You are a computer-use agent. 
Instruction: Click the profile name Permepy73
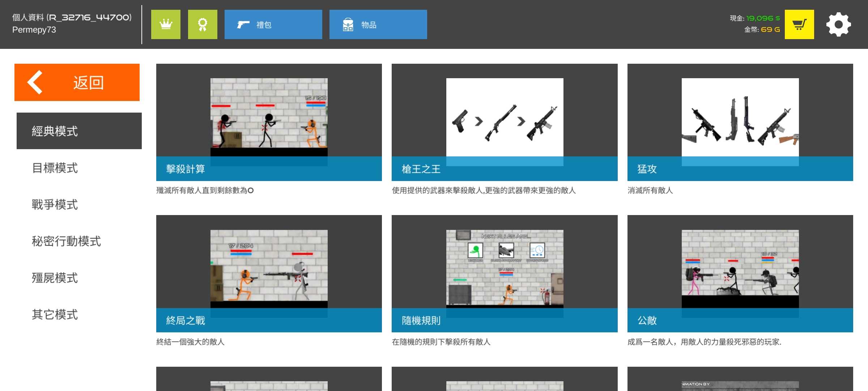(x=34, y=30)
